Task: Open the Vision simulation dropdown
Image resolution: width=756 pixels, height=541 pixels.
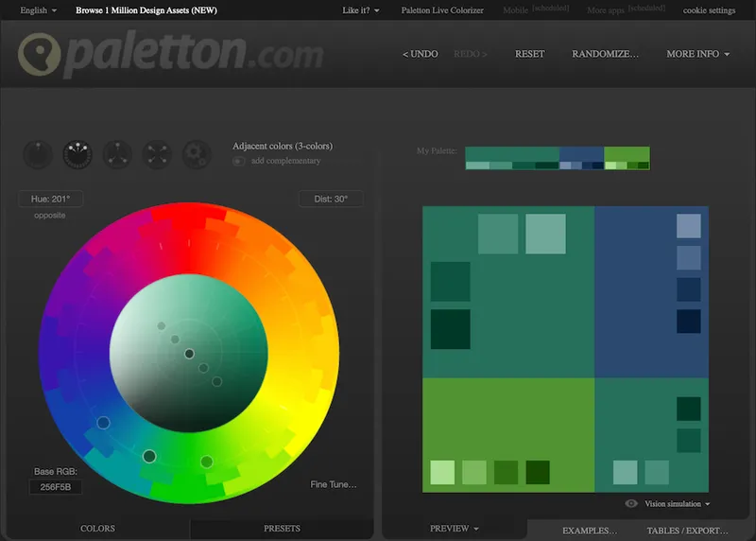Action: [x=677, y=503]
